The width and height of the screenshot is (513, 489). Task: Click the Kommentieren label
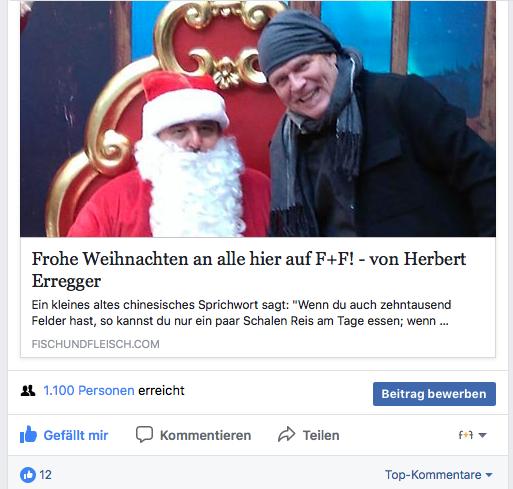[205, 435]
